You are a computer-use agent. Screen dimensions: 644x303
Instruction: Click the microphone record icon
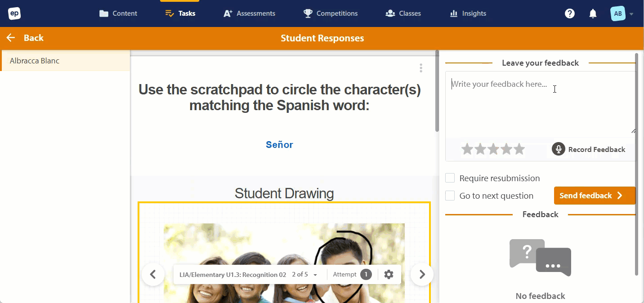pyautogui.click(x=559, y=149)
